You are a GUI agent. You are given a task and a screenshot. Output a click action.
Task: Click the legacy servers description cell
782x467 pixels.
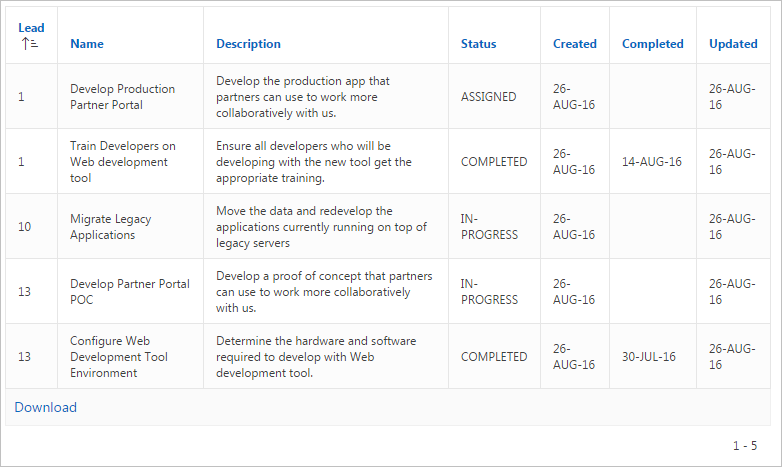pyautogui.click(x=321, y=227)
